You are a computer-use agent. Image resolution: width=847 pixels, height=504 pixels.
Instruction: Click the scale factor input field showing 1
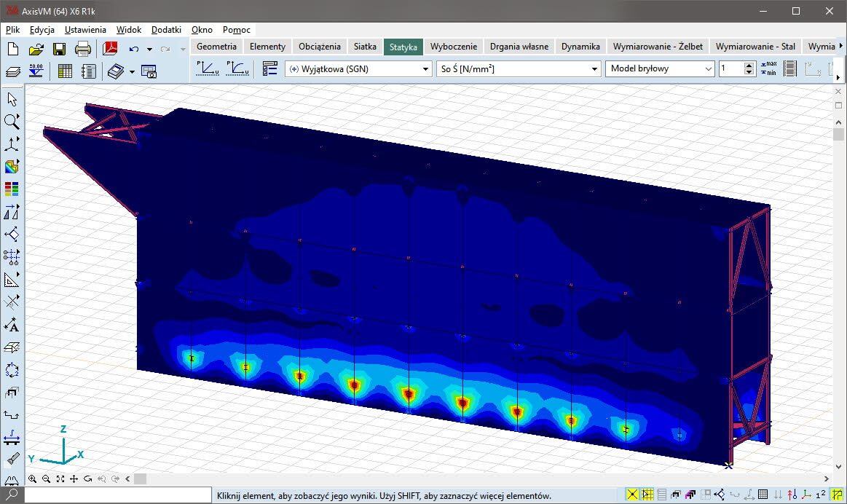coord(730,69)
